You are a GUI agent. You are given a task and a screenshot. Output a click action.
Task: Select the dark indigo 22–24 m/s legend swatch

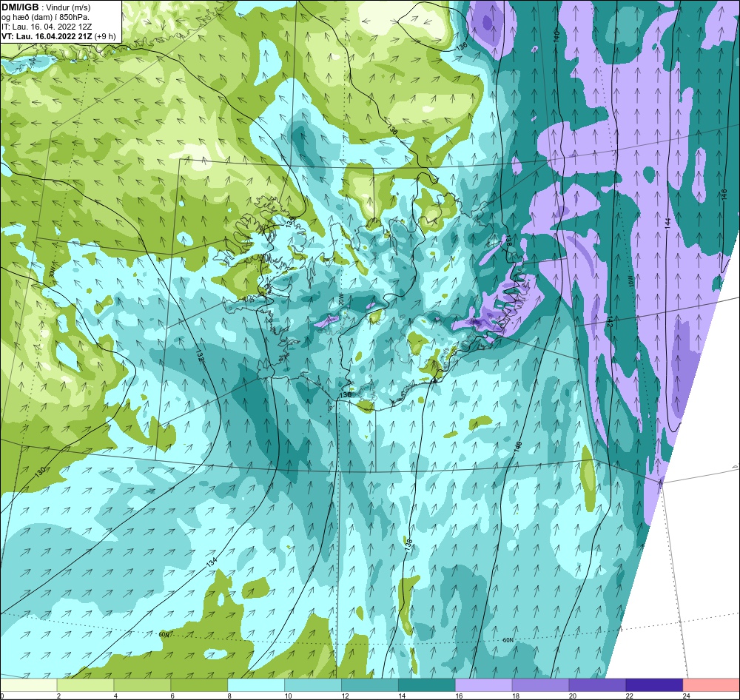[654, 684]
